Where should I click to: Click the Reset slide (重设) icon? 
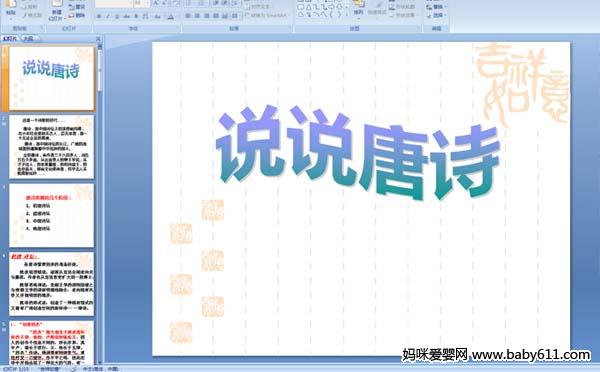(x=72, y=7)
